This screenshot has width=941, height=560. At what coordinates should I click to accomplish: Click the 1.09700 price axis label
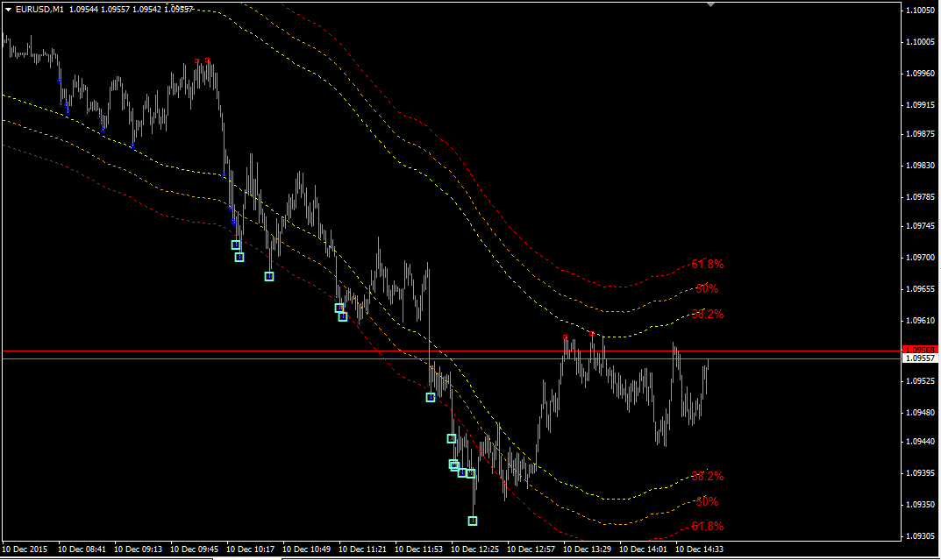point(920,258)
